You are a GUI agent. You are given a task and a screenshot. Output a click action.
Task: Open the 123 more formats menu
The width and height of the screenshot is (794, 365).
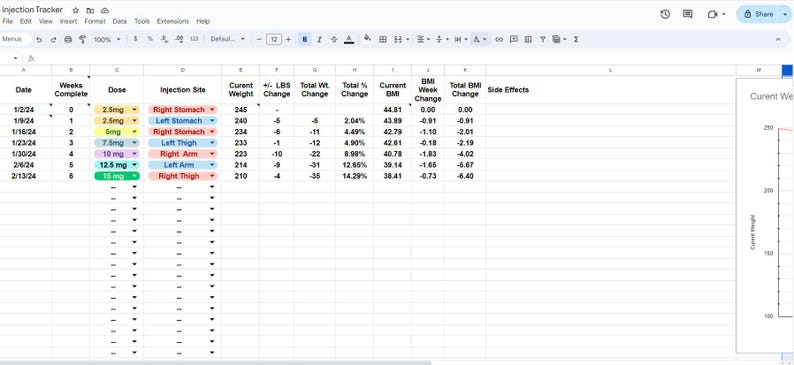[x=194, y=39]
